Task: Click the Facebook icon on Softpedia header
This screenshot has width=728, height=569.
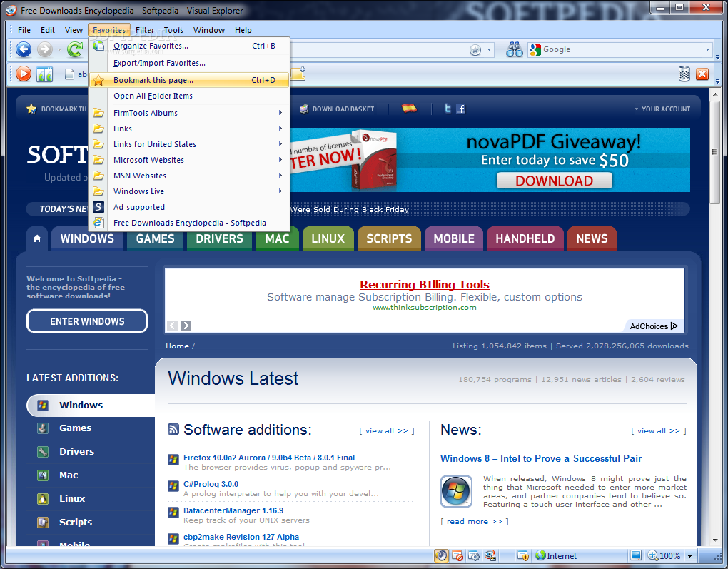Action: (460, 109)
